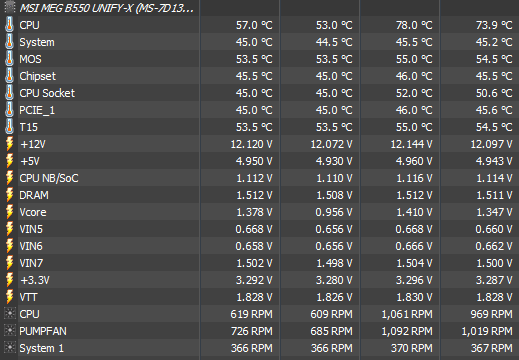
Task: Click the lightning bolt icon for +5V
Action: 10,161
